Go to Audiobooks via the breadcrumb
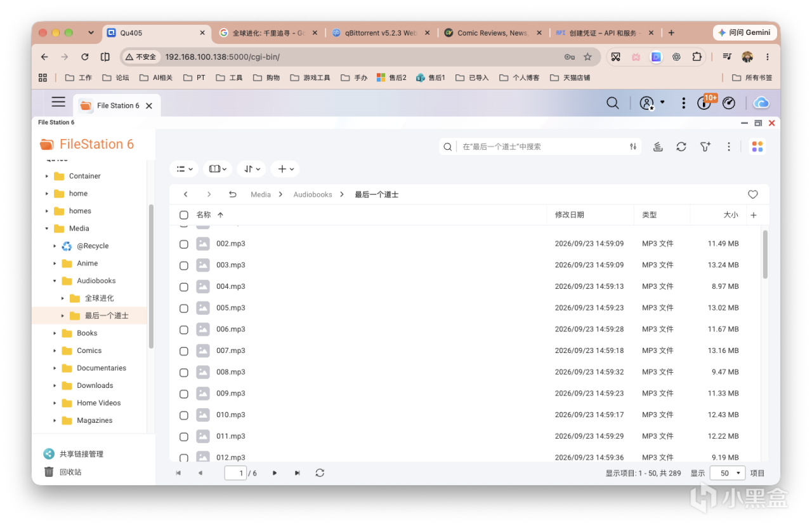Screen dimensions: 812x527 (x=313, y=195)
